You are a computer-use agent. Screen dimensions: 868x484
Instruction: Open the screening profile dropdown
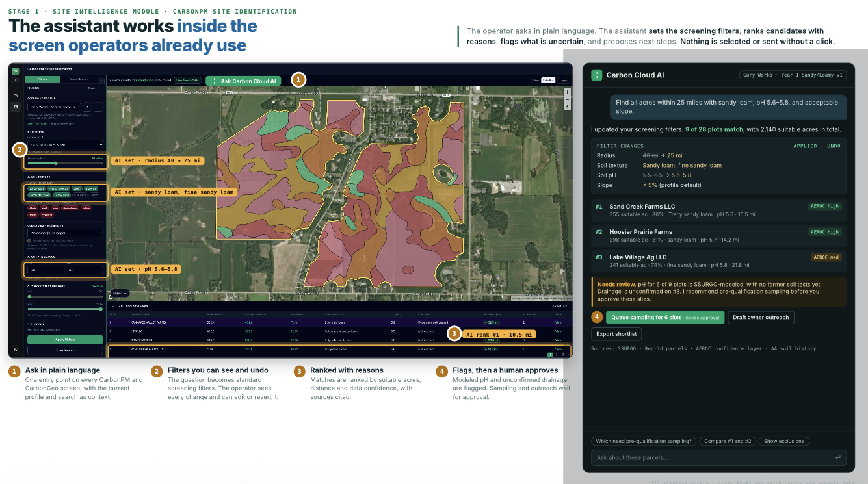[54, 106]
